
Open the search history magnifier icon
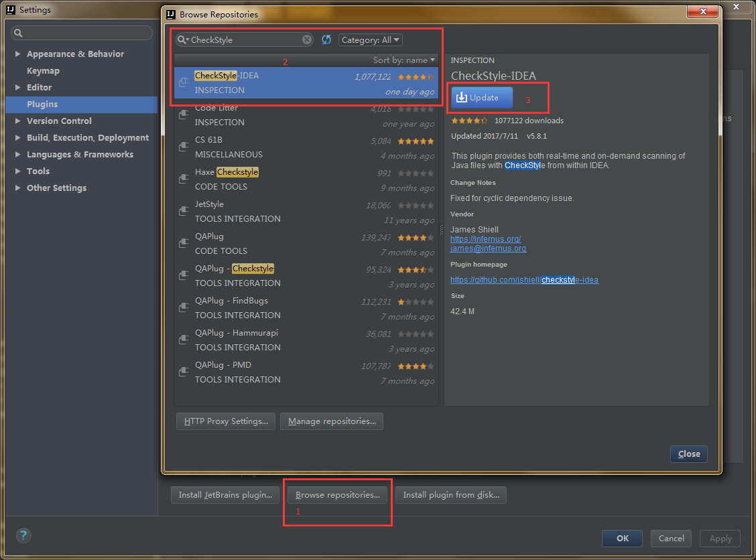(x=182, y=40)
